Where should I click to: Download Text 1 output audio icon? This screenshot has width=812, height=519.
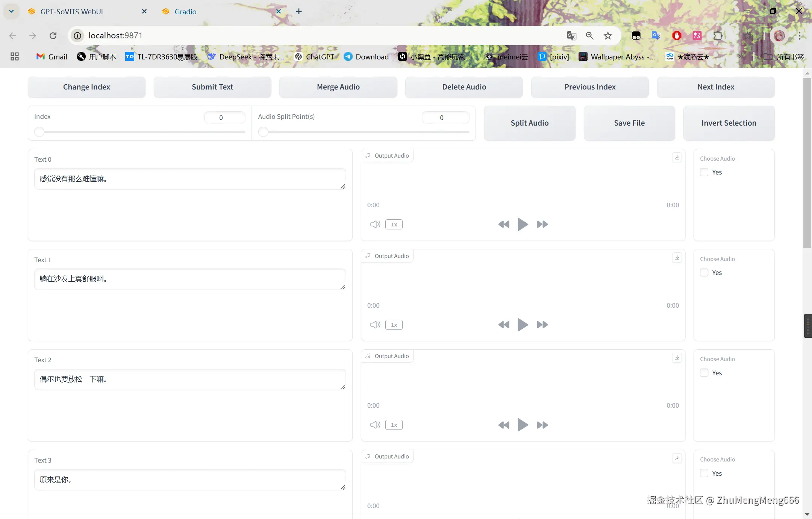[677, 258]
